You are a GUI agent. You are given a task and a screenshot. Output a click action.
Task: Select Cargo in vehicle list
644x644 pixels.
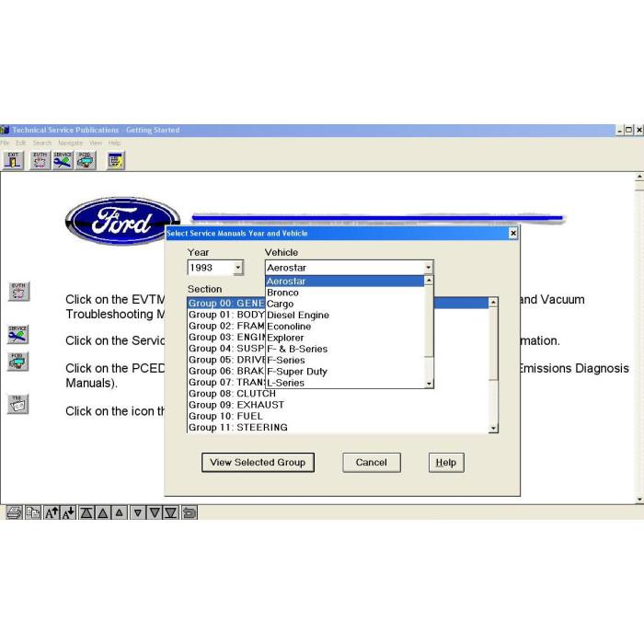(345, 304)
